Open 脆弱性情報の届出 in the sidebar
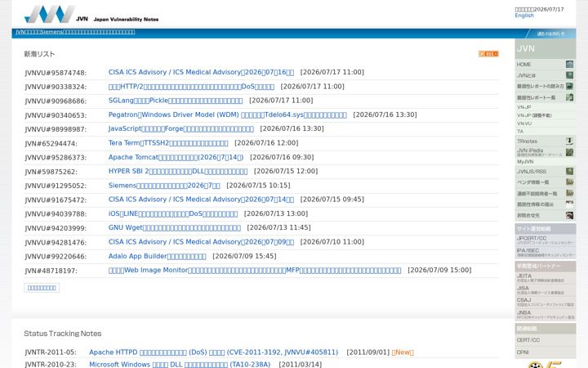588x368 pixels. click(545, 204)
